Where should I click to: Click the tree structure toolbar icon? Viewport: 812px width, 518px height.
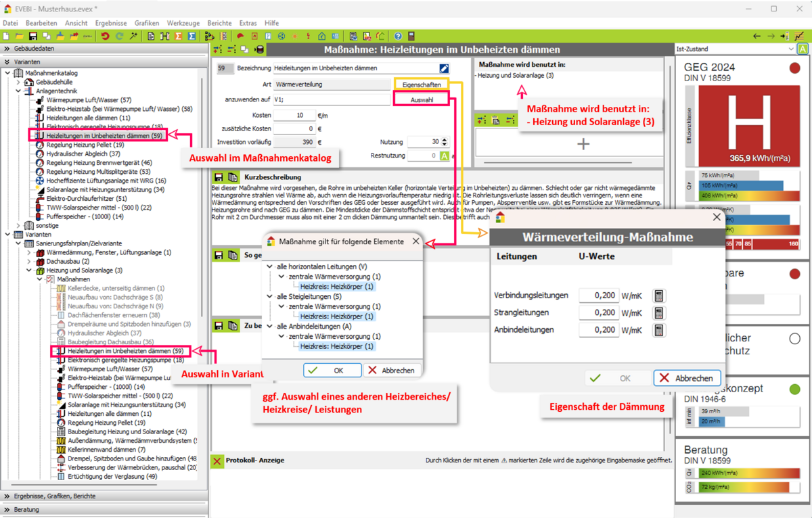click(x=210, y=36)
